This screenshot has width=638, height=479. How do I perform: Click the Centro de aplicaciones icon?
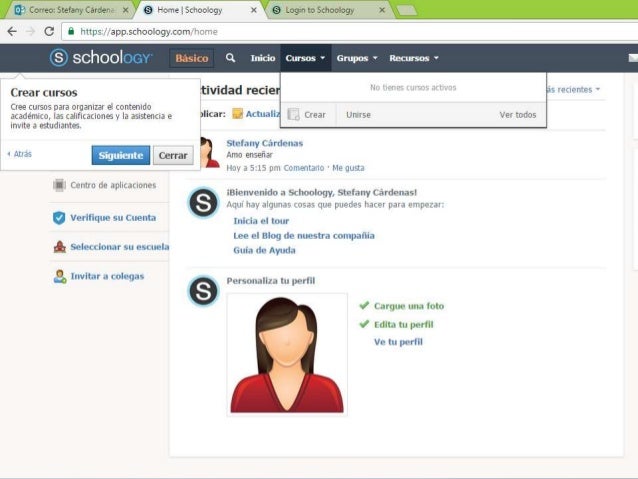(59, 185)
